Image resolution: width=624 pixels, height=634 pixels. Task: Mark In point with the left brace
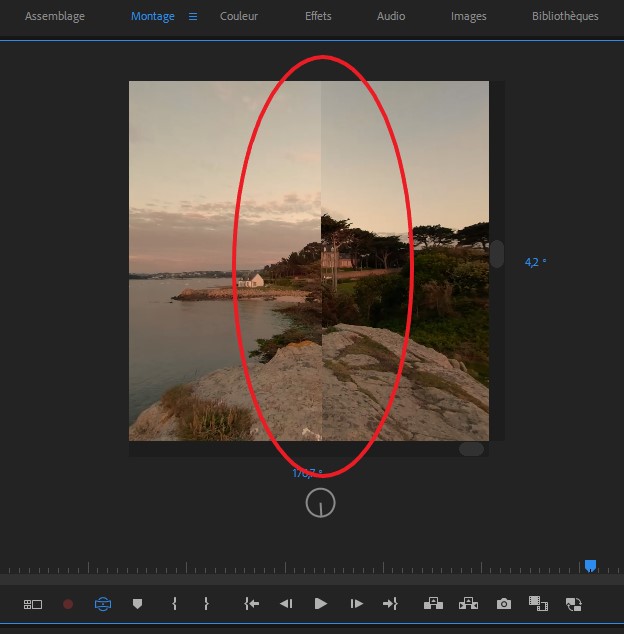[x=174, y=604]
